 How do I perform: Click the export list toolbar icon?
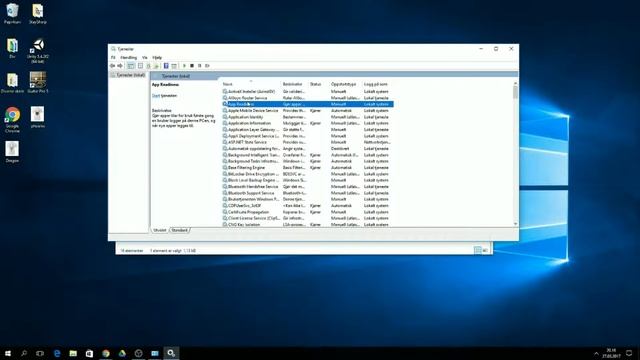(156, 66)
